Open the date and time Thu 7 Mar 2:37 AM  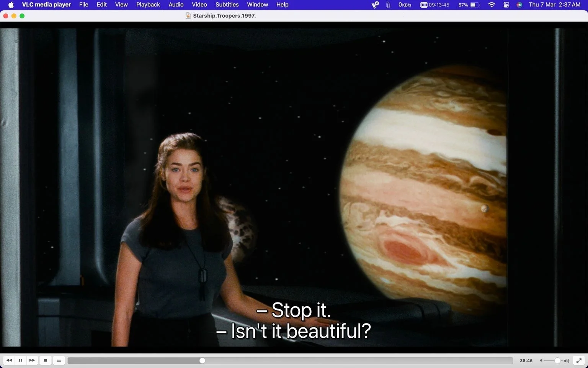click(x=554, y=5)
